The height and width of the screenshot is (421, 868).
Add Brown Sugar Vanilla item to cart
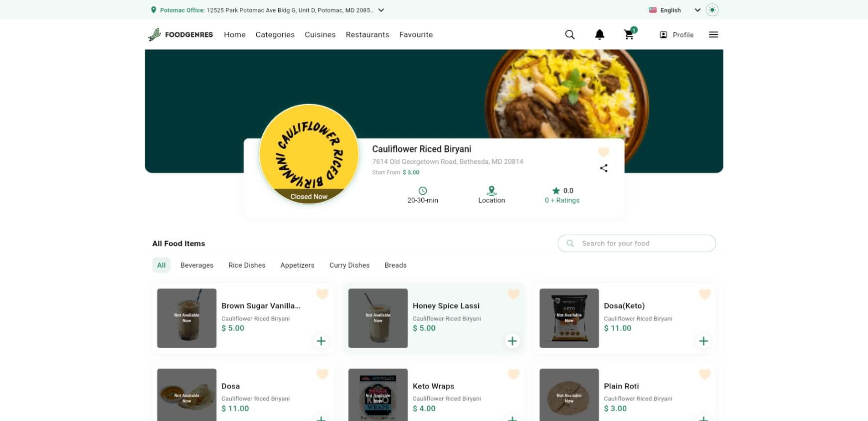[321, 341]
